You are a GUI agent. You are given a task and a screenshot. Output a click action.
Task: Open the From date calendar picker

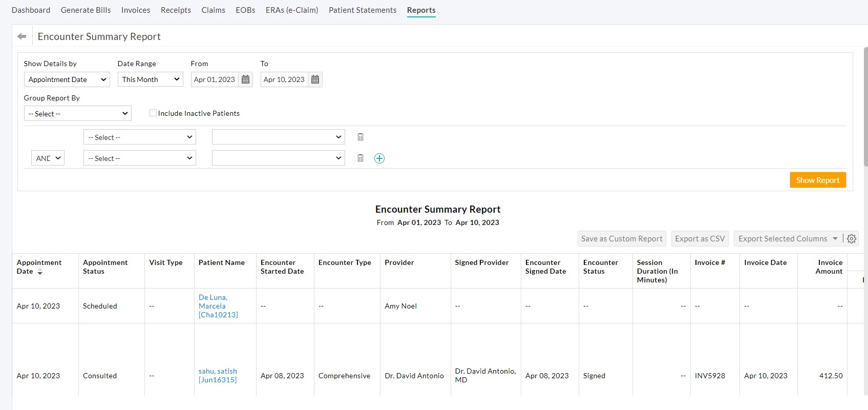[246, 79]
